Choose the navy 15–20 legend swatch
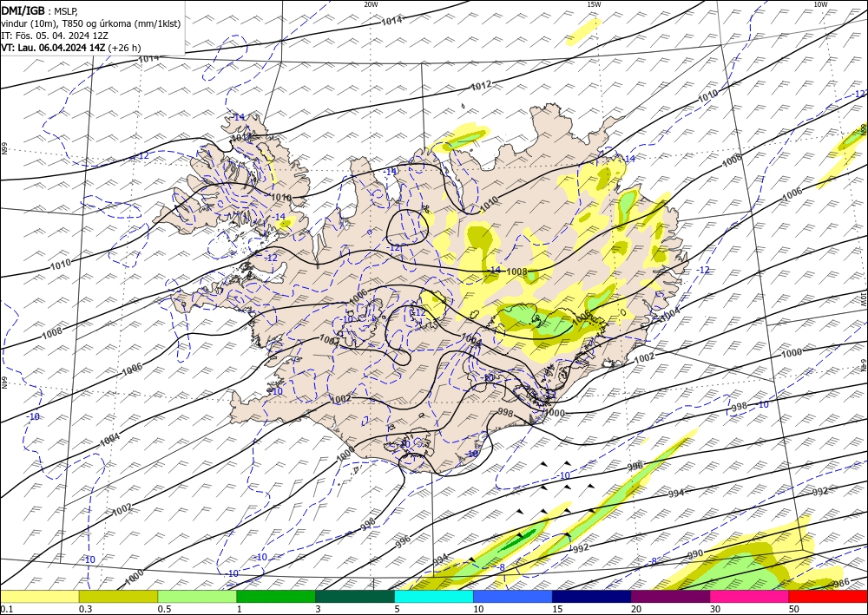The image size is (868, 615). 592,597
